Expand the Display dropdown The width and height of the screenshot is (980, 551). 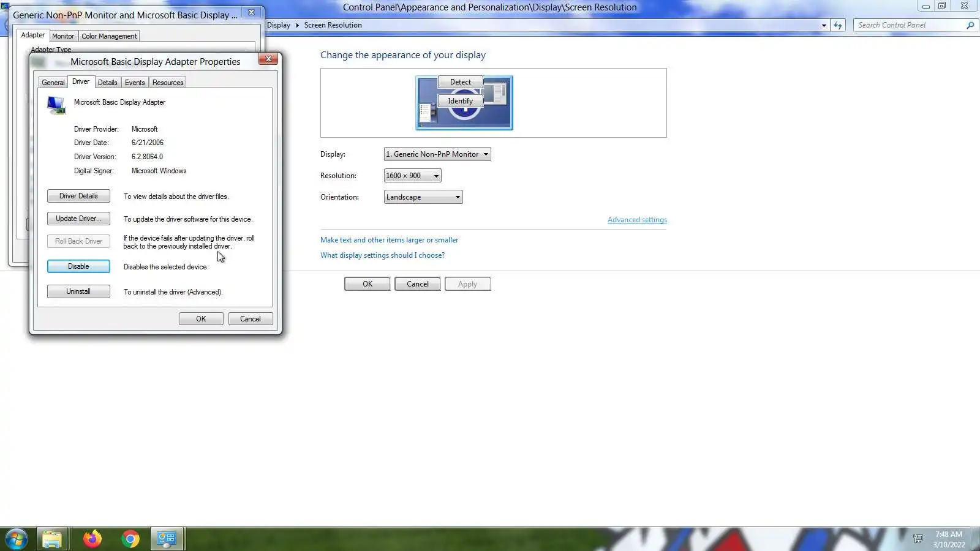437,154
